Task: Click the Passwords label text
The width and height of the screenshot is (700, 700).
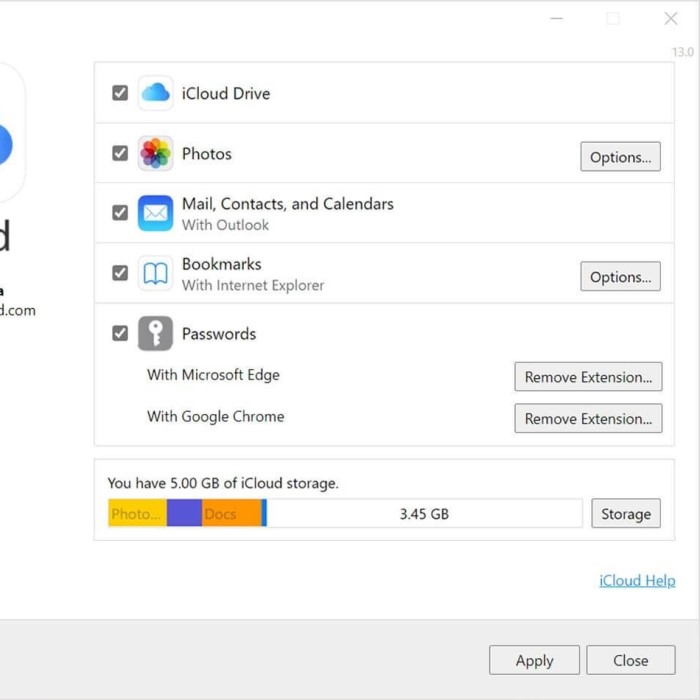Action: click(x=219, y=333)
